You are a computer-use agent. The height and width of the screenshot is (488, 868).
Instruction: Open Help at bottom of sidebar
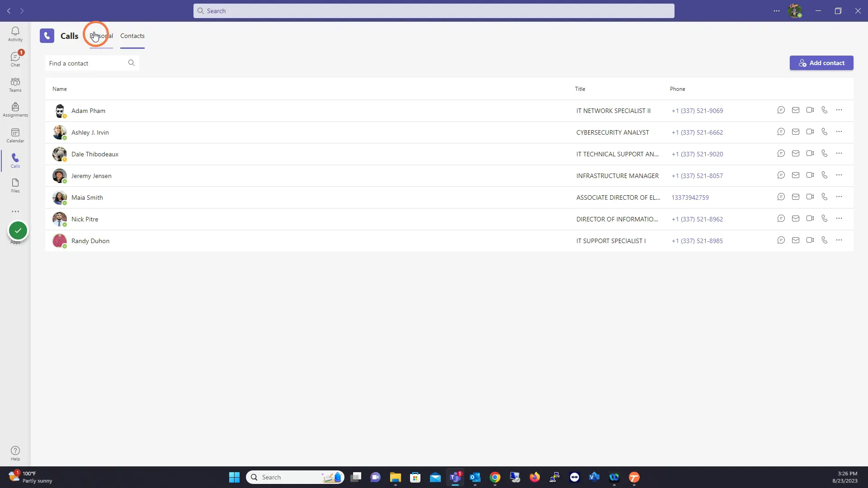coord(15,453)
